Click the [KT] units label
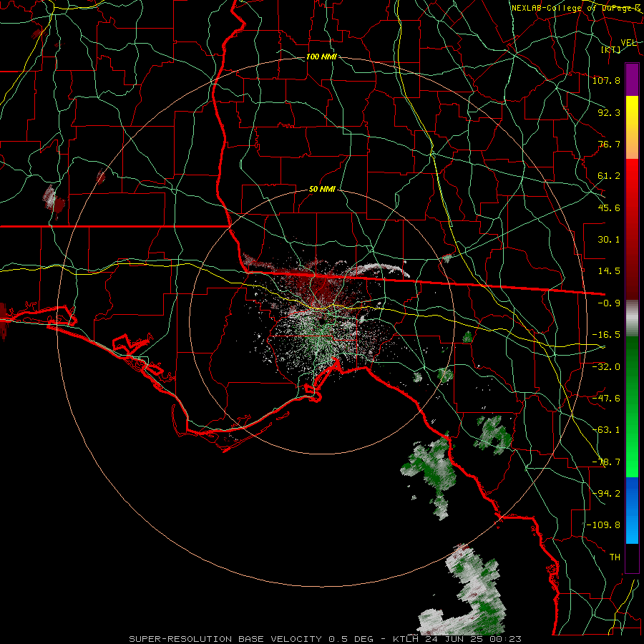Screen dimensions: 644x644 (611, 49)
